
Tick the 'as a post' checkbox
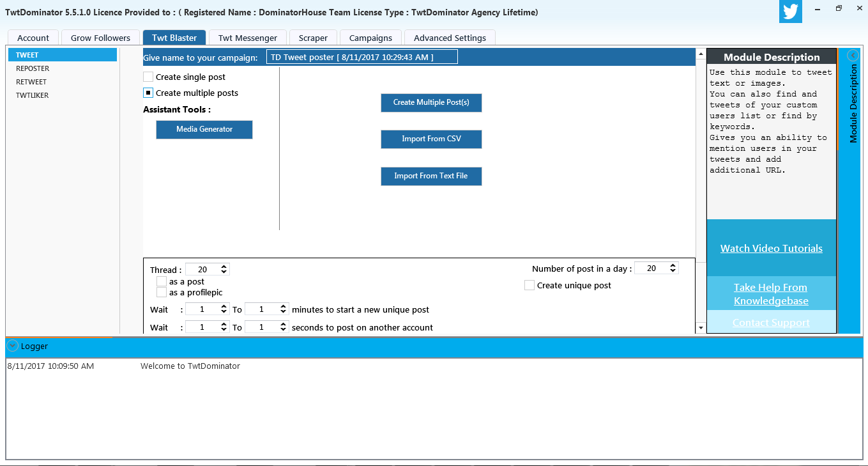162,281
